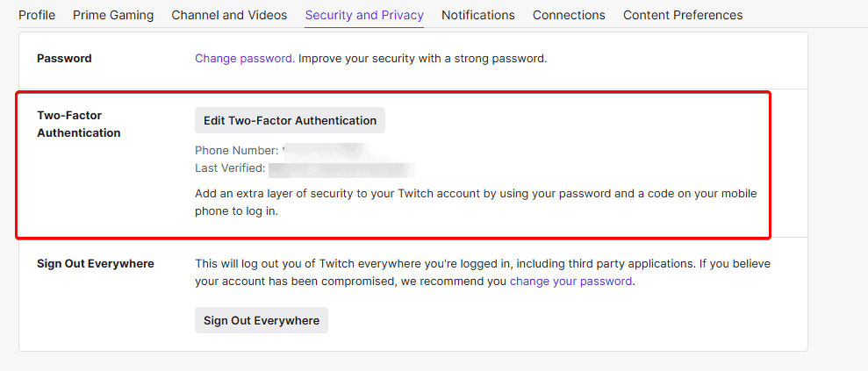Click the blurred phone number value
Viewport: 868px width, 371px height.
tap(325, 151)
